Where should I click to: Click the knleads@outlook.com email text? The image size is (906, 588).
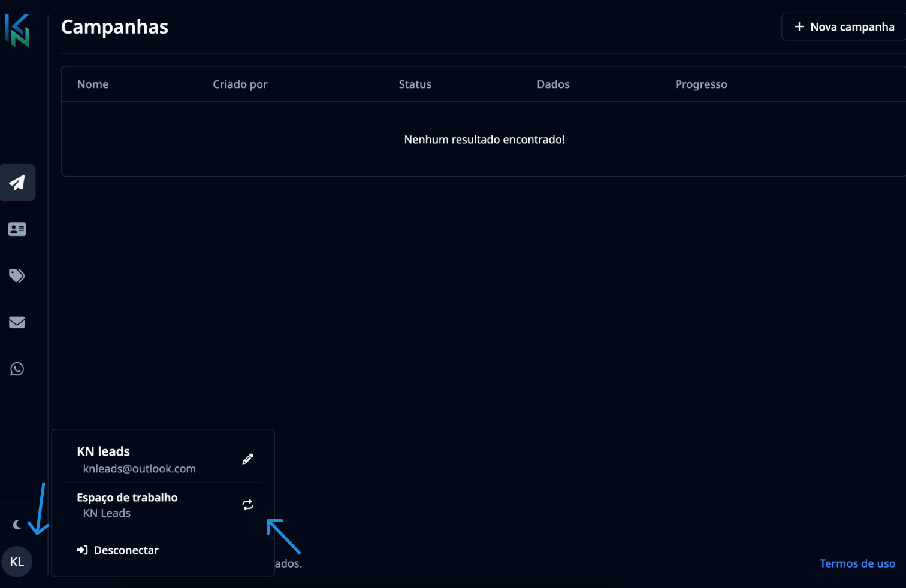[x=140, y=469]
